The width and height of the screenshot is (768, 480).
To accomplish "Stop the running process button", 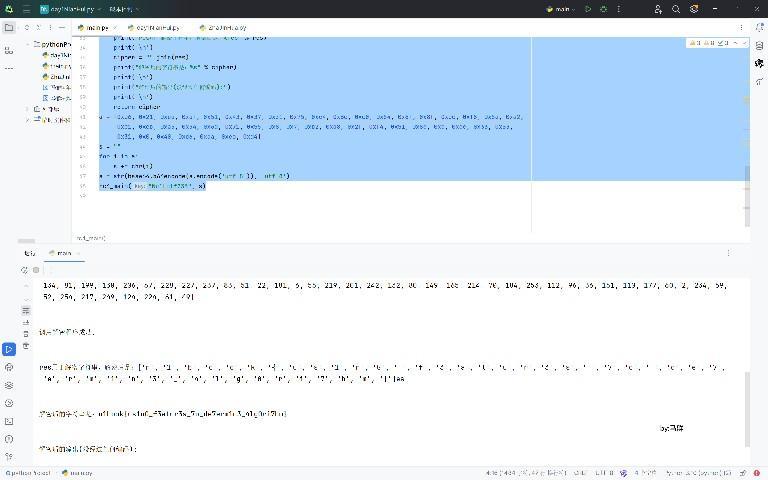I will pyautogui.click(x=36, y=270).
